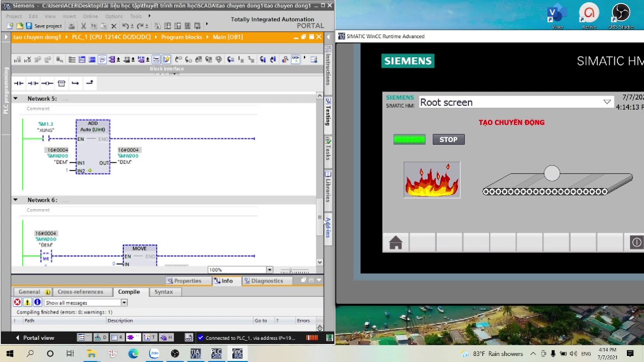Insert a normally open contact
Viewport: 644px width, 362px height.
[x=19, y=83]
